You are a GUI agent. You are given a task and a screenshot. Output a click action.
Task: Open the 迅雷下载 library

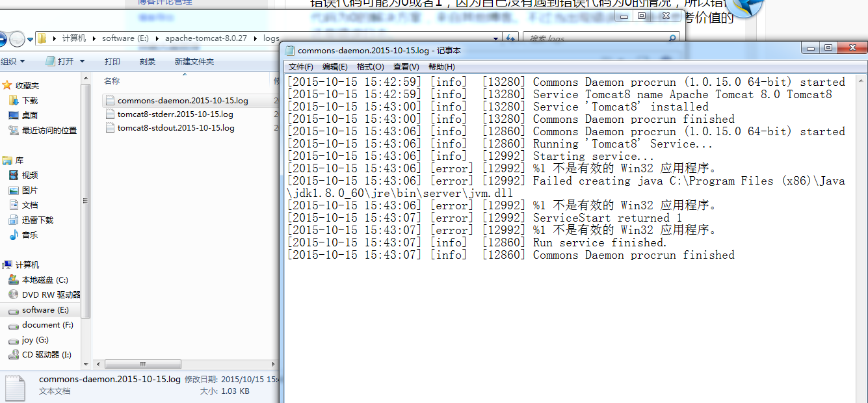[38, 220]
